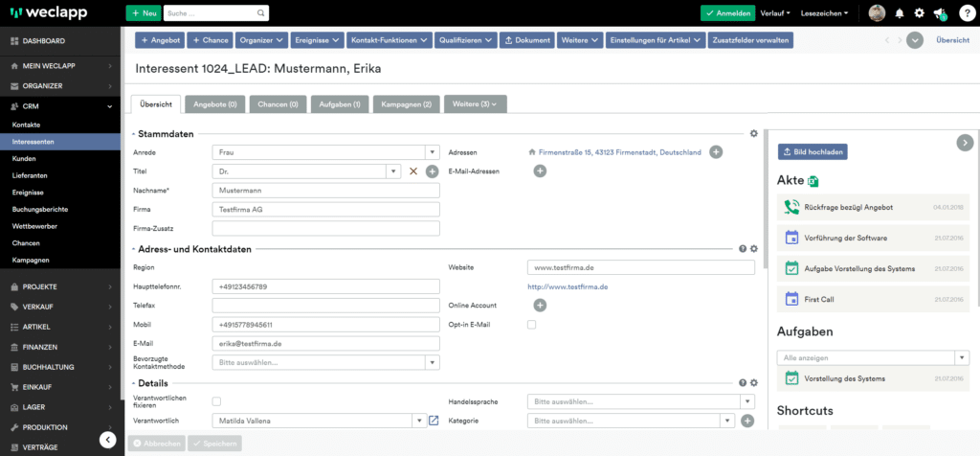Open Stammdaten section settings gear
This screenshot has height=456, width=980.
pos(753,134)
